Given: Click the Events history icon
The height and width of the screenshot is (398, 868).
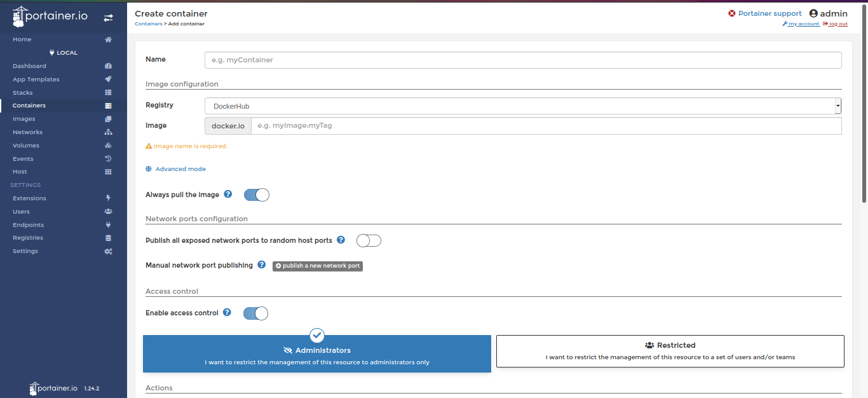Looking at the screenshot, I should [x=108, y=159].
